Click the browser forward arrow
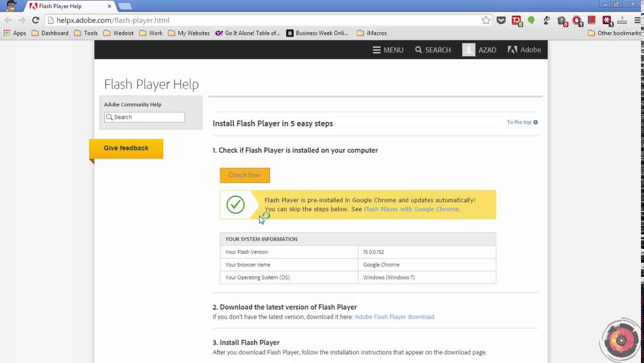 coord(22,20)
